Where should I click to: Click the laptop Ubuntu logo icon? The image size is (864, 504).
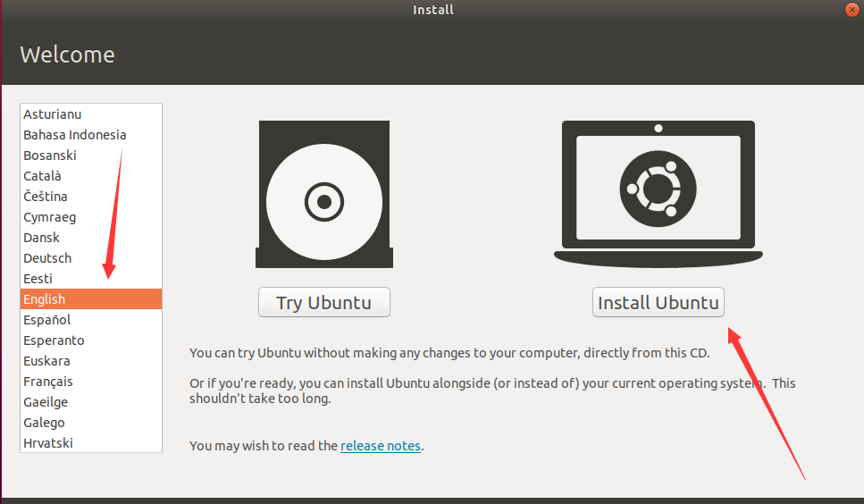[658, 195]
